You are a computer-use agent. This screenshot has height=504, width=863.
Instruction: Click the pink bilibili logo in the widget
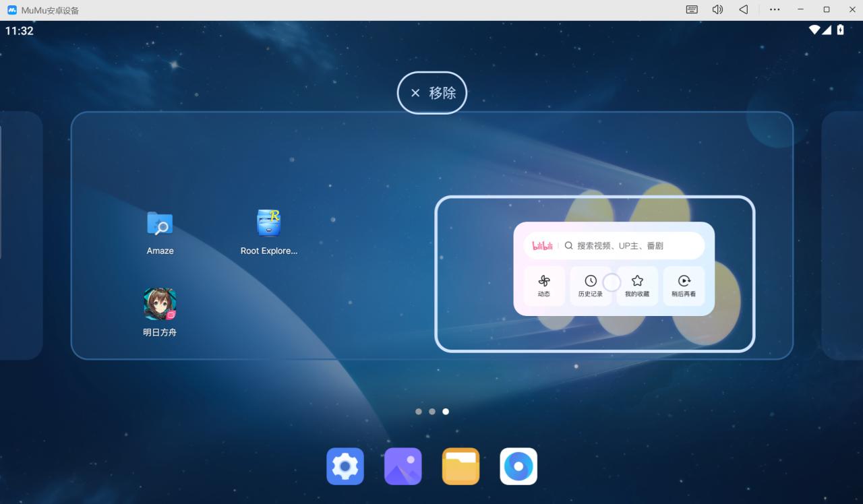pyautogui.click(x=543, y=246)
